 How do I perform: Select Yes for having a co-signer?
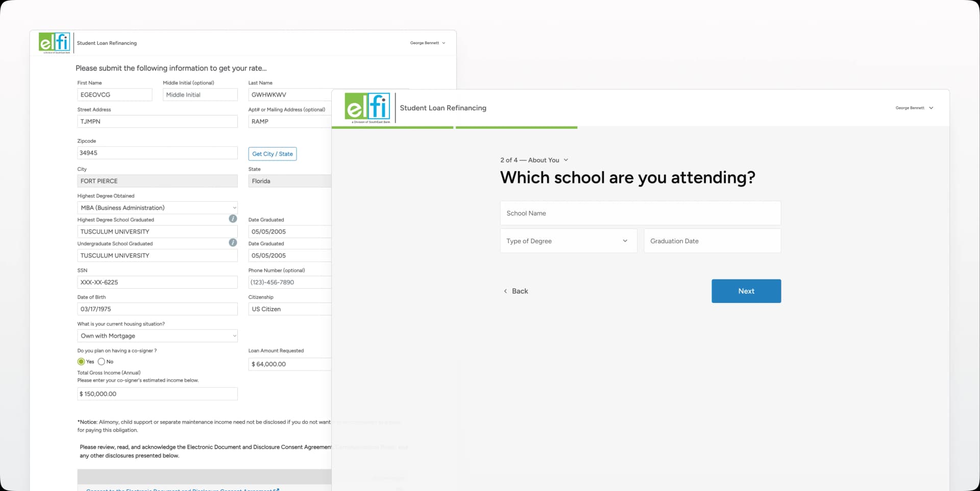point(81,361)
